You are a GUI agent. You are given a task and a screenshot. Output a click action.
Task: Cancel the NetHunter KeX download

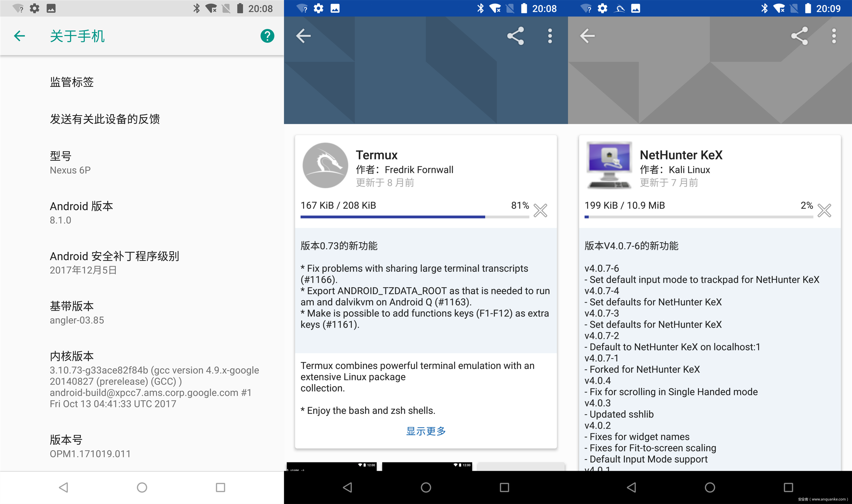(x=824, y=211)
